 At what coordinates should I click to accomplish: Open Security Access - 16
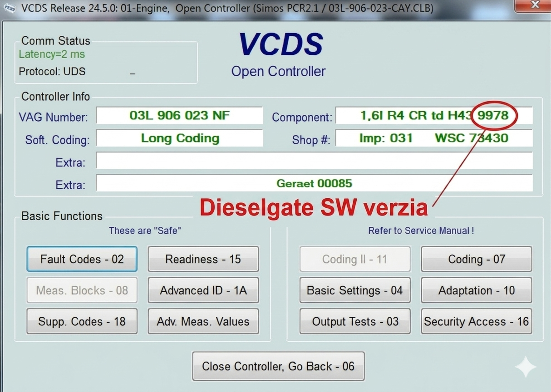tap(477, 322)
